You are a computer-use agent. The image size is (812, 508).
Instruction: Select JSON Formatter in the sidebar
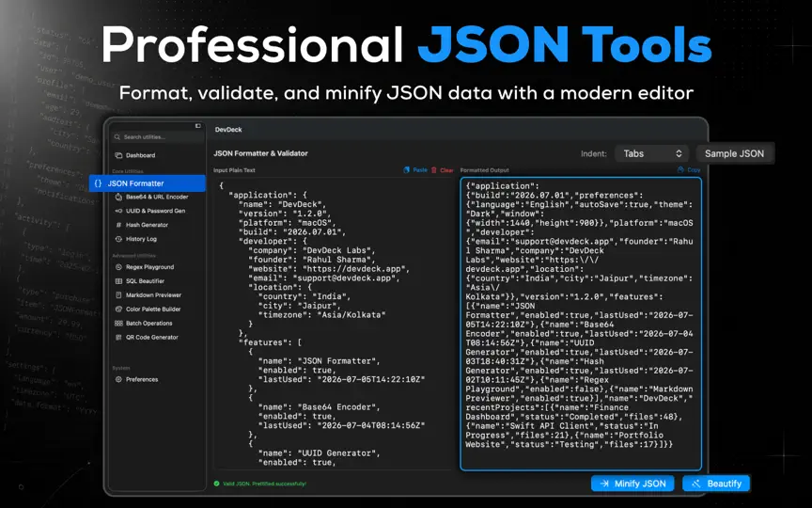[148, 183]
